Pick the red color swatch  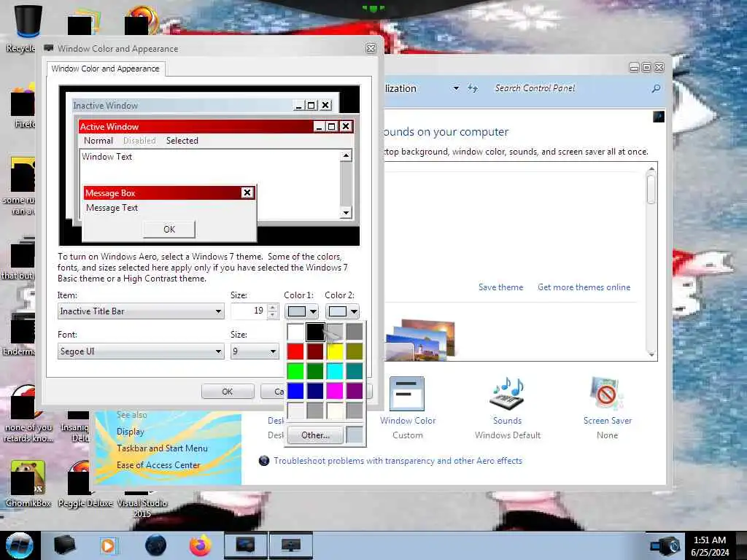coord(295,351)
